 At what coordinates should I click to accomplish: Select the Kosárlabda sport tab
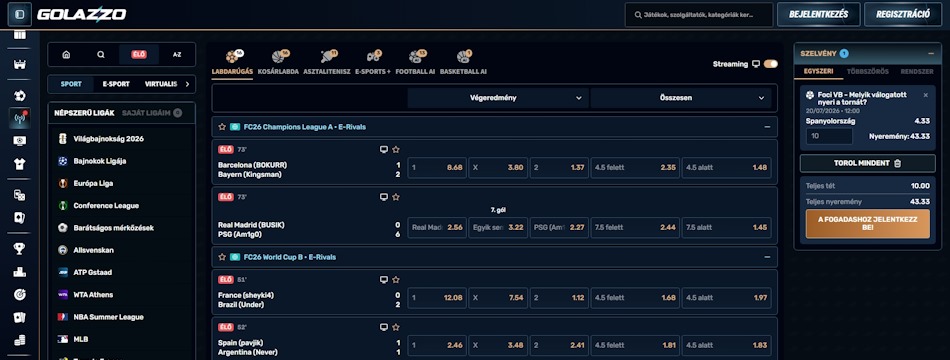[278, 63]
